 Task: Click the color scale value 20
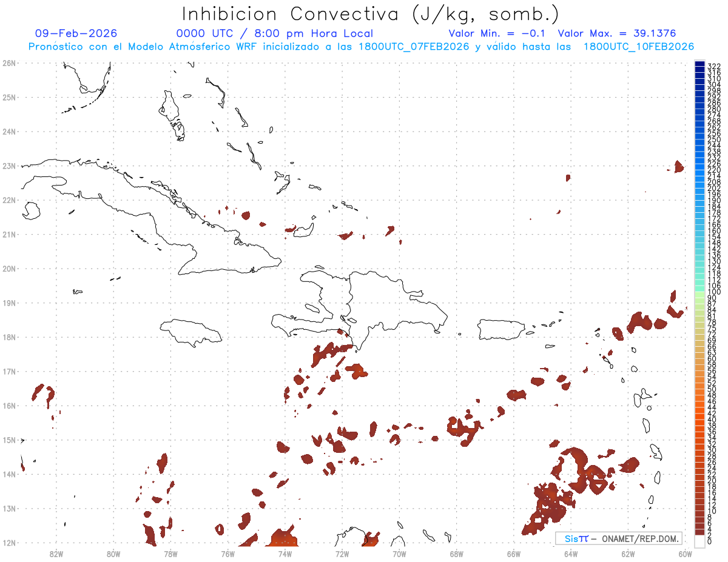(x=712, y=480)
